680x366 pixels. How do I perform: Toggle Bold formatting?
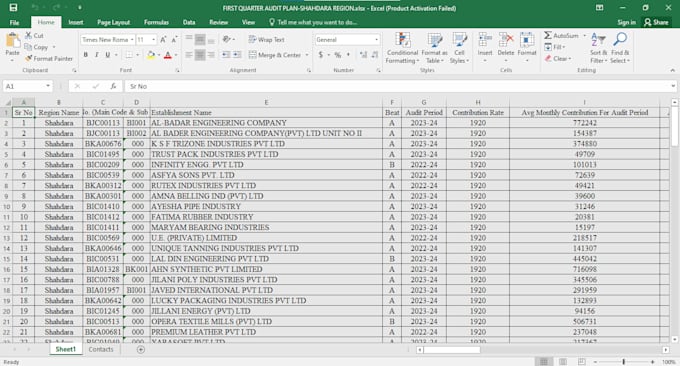point(85,55)
